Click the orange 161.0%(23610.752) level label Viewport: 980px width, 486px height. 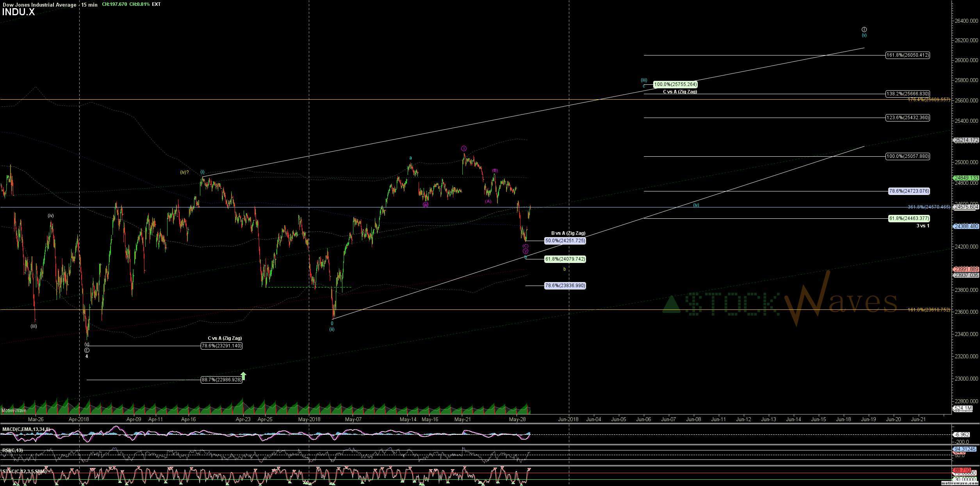(x=929, y=310)
